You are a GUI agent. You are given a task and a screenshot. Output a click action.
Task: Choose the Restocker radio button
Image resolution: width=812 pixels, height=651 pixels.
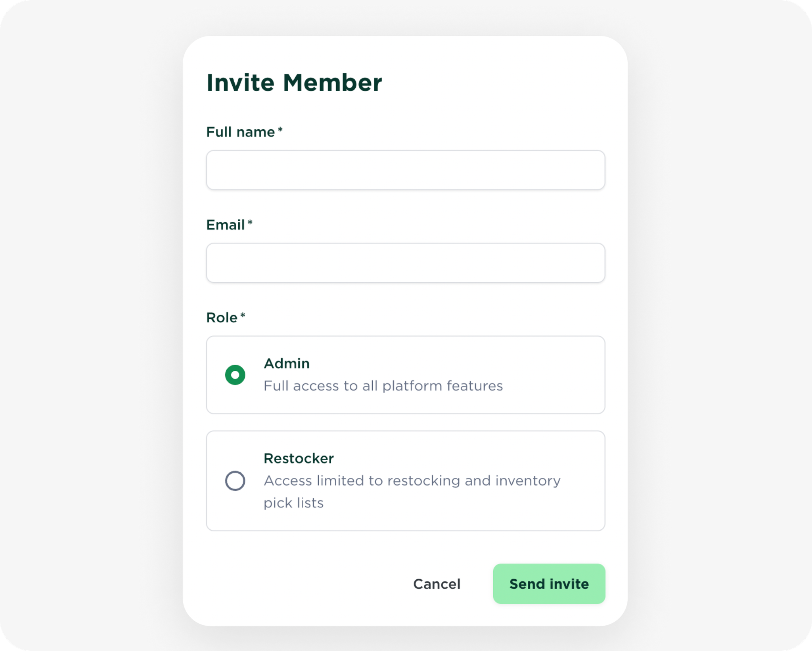click(x=235, y=481)
